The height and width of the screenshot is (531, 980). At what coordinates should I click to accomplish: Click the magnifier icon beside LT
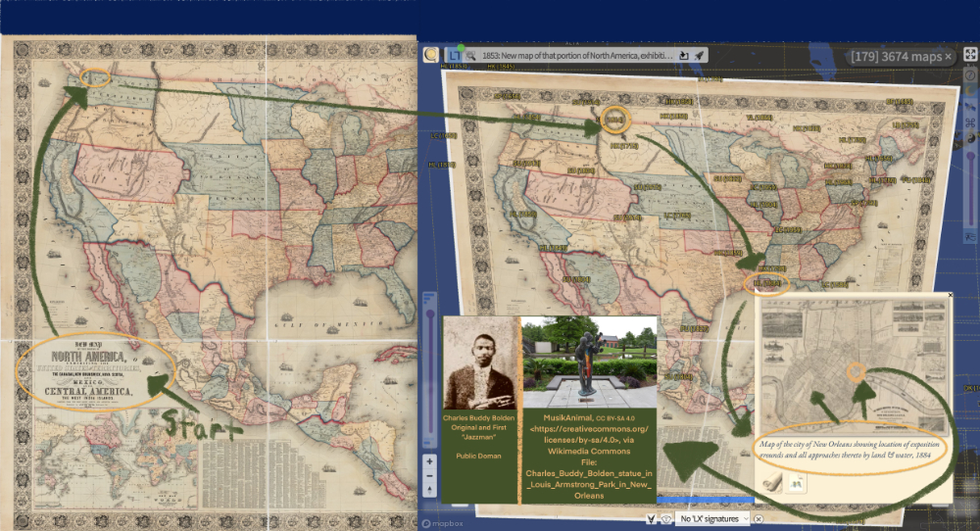pos(470,56)
